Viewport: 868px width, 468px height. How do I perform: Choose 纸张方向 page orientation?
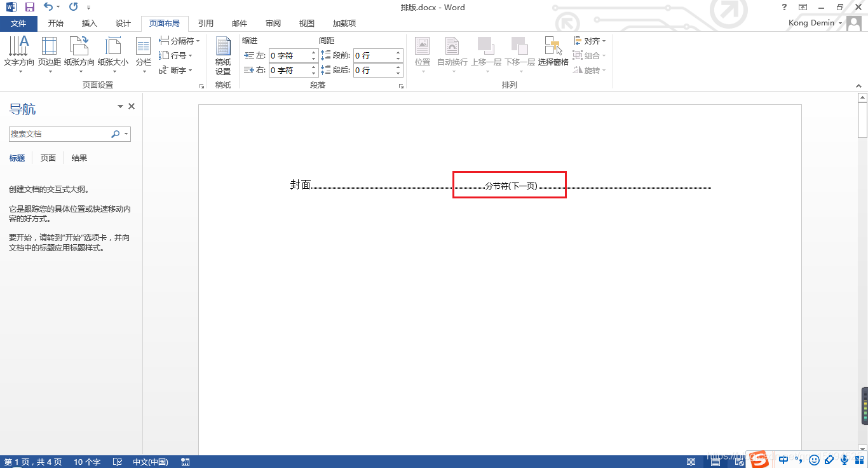coord(79,55)
